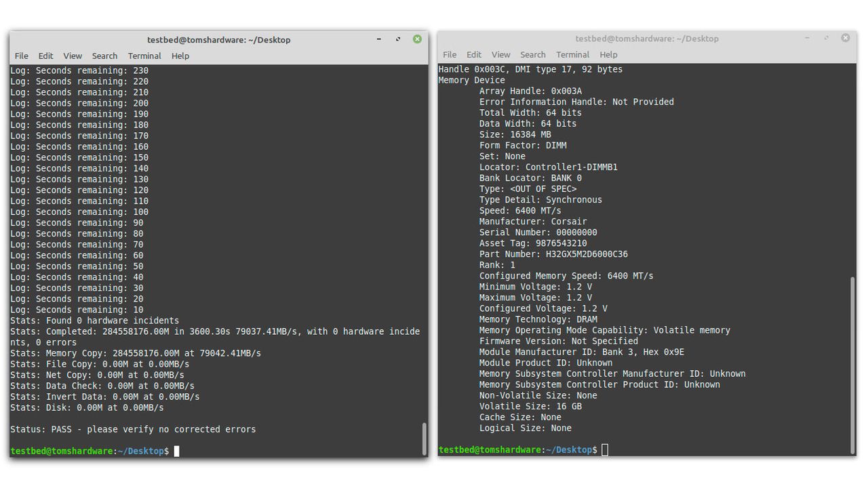Click the Part Number H32GX5M2D6000C36 line
868x488 pixels.
click(x=553, y=254)
